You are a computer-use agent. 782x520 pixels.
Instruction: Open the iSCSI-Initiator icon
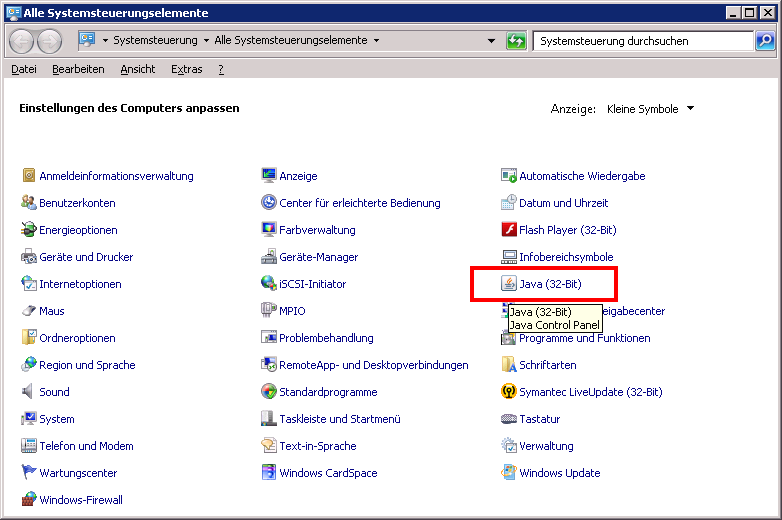tap(269, 284)
